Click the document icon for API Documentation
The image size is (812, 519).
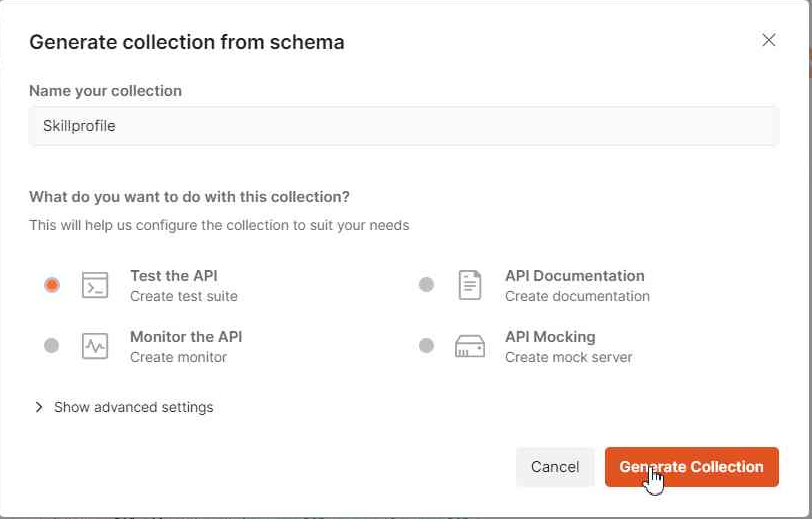pyautogui.click(x=469, y=285)
